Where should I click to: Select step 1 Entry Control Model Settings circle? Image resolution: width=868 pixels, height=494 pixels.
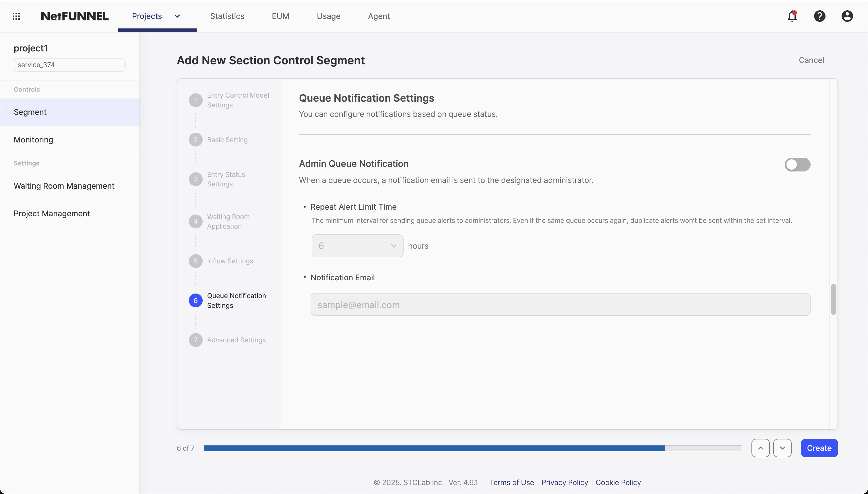(196, 100)
